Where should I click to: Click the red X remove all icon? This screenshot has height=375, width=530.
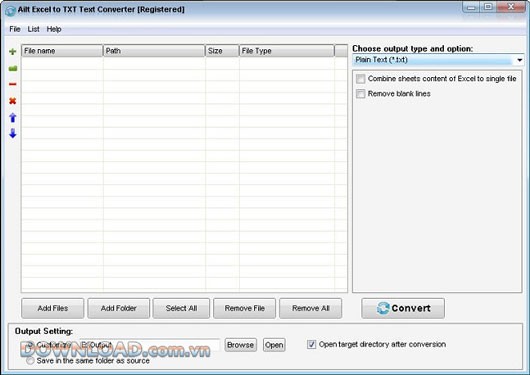[13, 101]
